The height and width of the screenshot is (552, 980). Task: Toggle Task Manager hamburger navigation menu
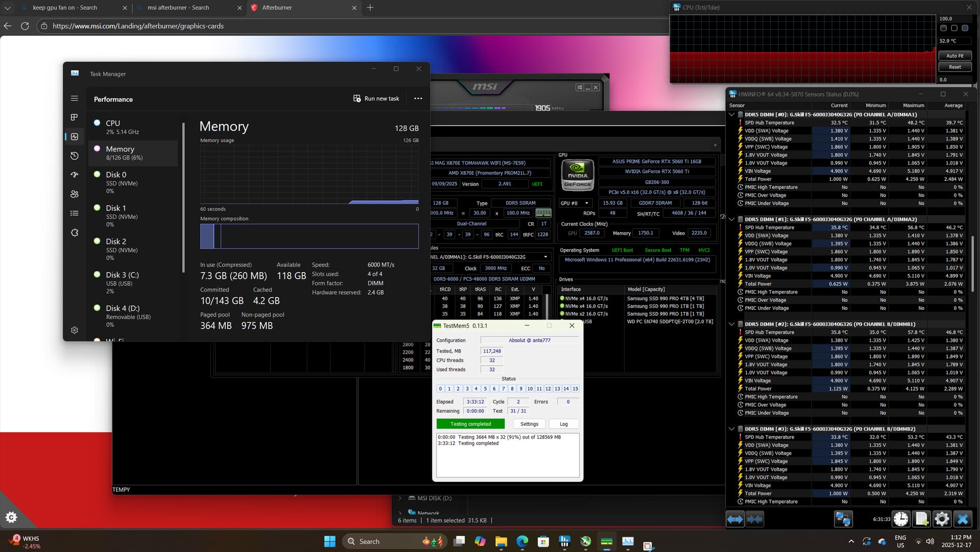click(75, 99)
